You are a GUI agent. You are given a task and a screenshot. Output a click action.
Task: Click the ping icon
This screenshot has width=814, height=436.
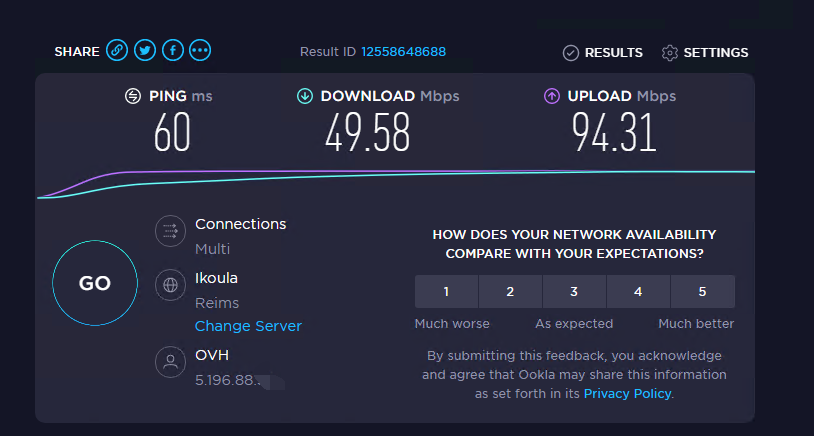133,96
